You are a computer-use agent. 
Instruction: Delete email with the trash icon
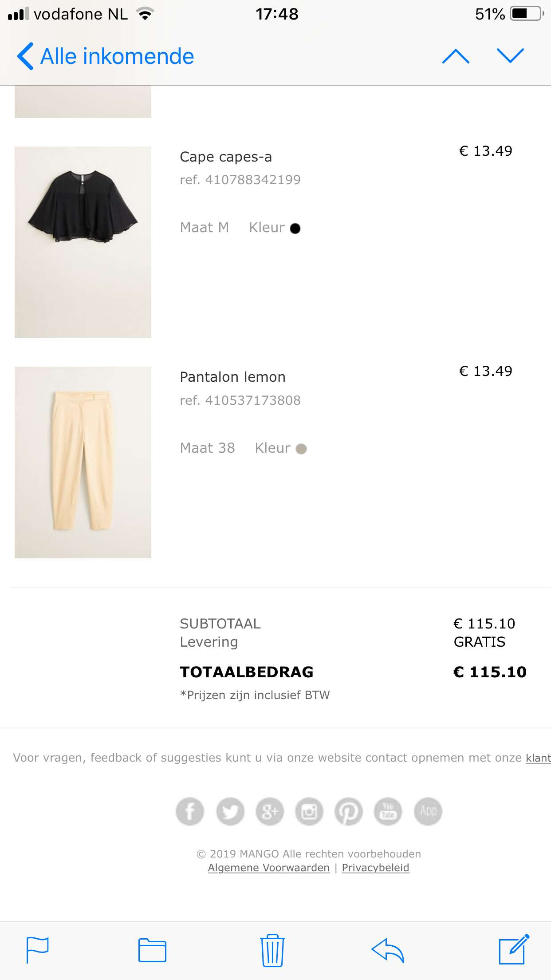pyautogui.click(x=272, y=950)
